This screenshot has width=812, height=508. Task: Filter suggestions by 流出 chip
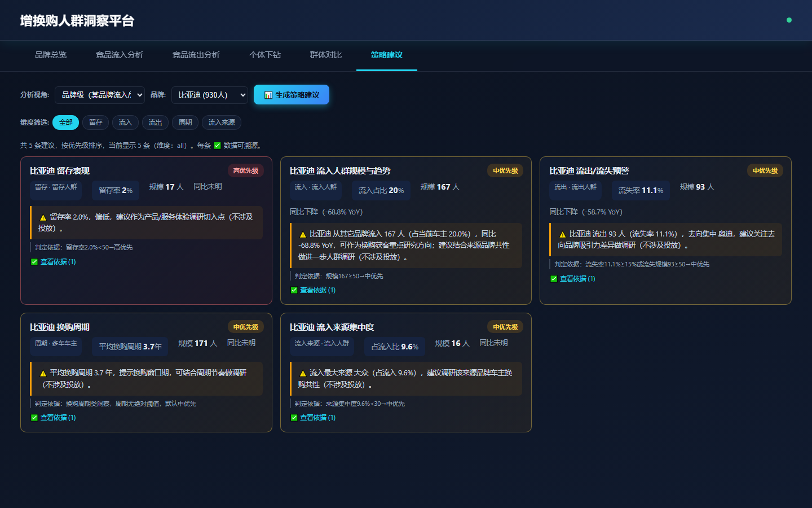[x=155, y=122]
